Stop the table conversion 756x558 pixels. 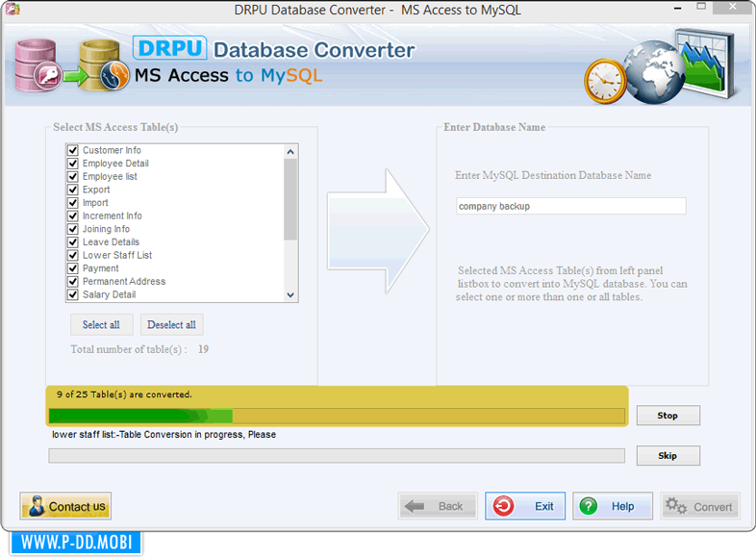click(668, 416)
